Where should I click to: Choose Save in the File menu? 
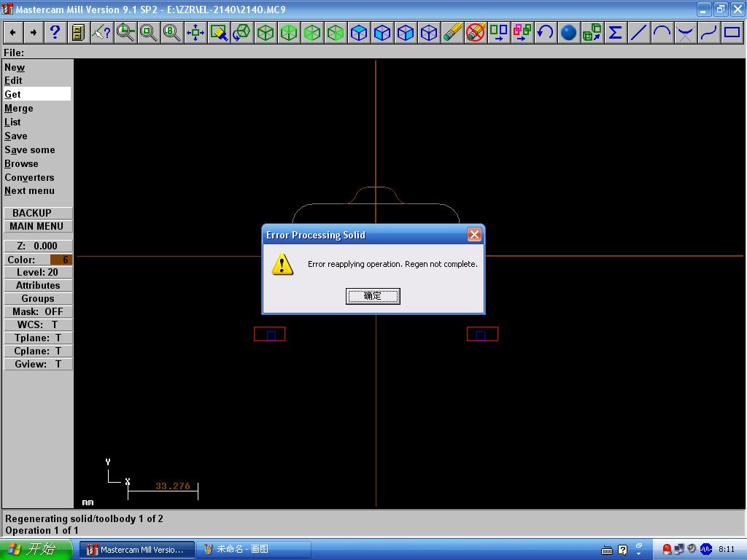tap(16, 136)
